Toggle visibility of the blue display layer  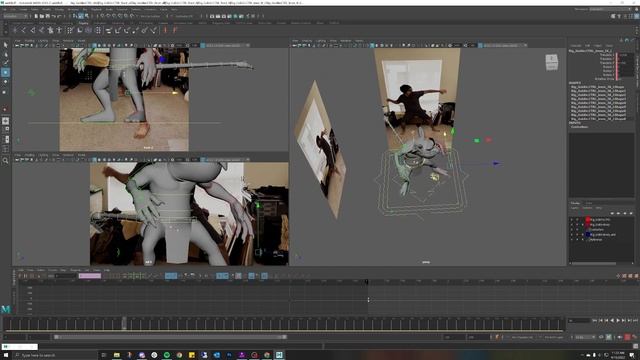tap(571, 235)
